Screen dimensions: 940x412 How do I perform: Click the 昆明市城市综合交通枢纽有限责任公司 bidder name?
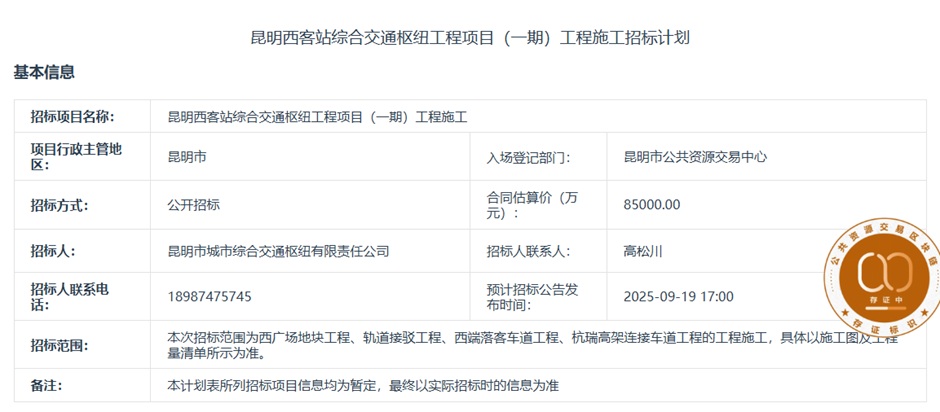click(x=278, y=252)
